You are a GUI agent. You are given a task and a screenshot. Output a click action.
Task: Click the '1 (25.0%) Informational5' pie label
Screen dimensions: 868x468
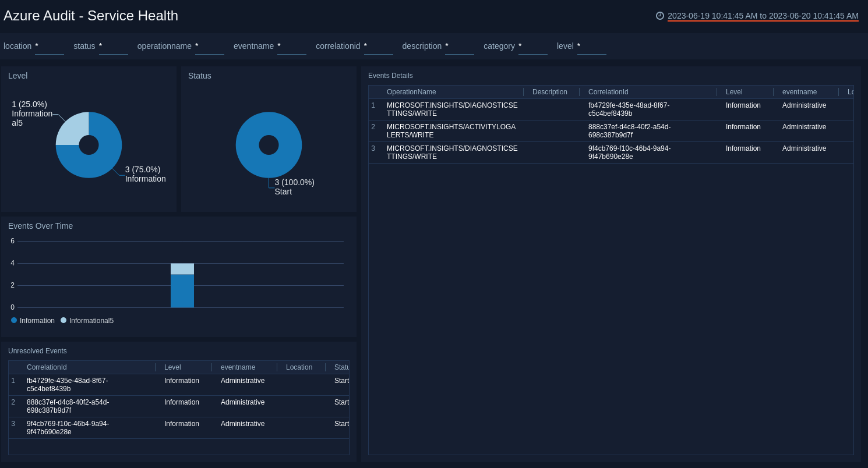[32, 114]
